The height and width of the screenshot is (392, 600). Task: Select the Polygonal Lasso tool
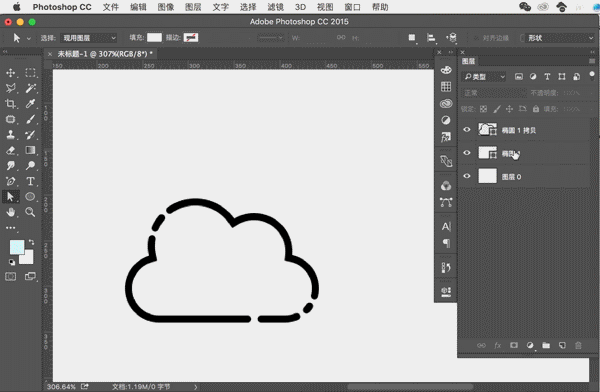point(11,88)
